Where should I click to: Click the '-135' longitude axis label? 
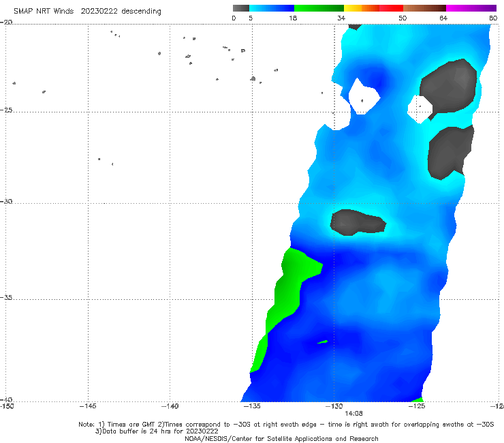(x=252, y=406)
